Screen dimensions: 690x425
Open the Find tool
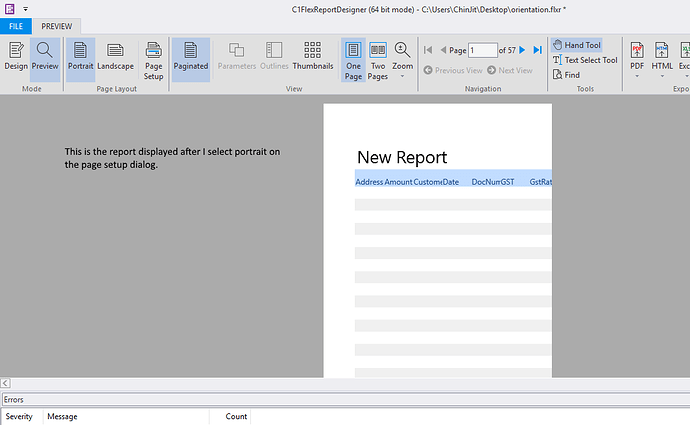(x=567, y=75)
